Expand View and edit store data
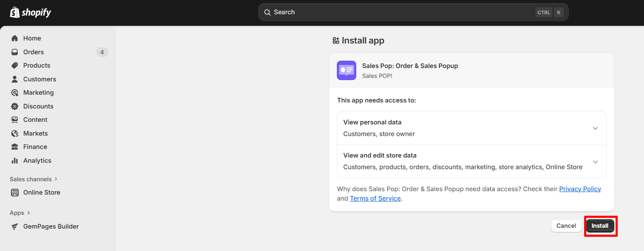Image resolution: width=644 pixels, height=251 pixels. pos(595,162)
